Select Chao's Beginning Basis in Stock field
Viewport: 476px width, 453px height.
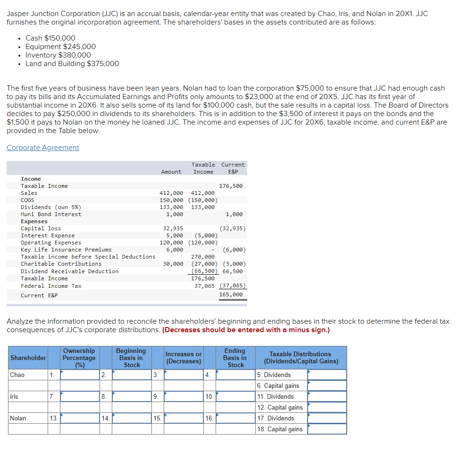pyautogui.click(x=132, y=375)
